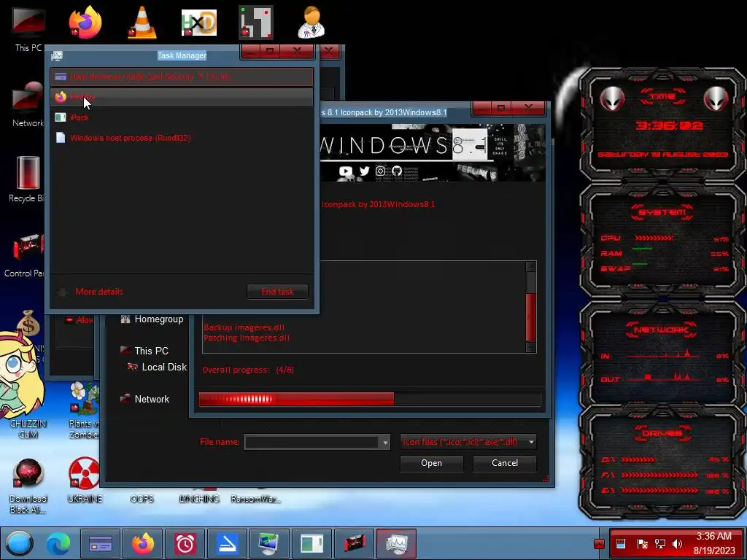
Task: Select Homegroup in the file dialog tree
Action: [x=152, y=319]
